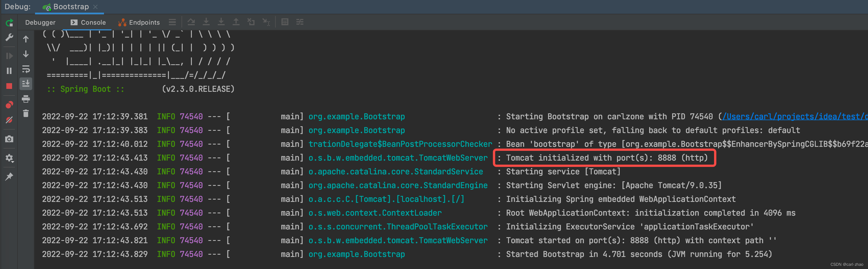Click 'Initializing Spring embedded WebApplicationContext' message

click(621, 199)
